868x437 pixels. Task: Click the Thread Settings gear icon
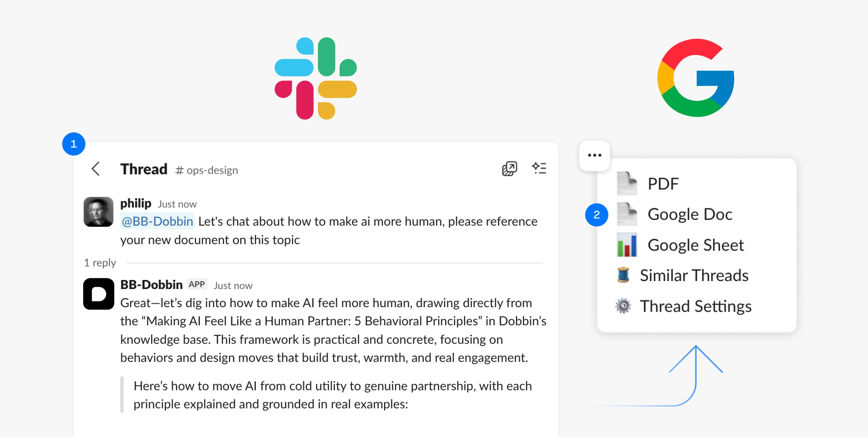tap(623, 306)
